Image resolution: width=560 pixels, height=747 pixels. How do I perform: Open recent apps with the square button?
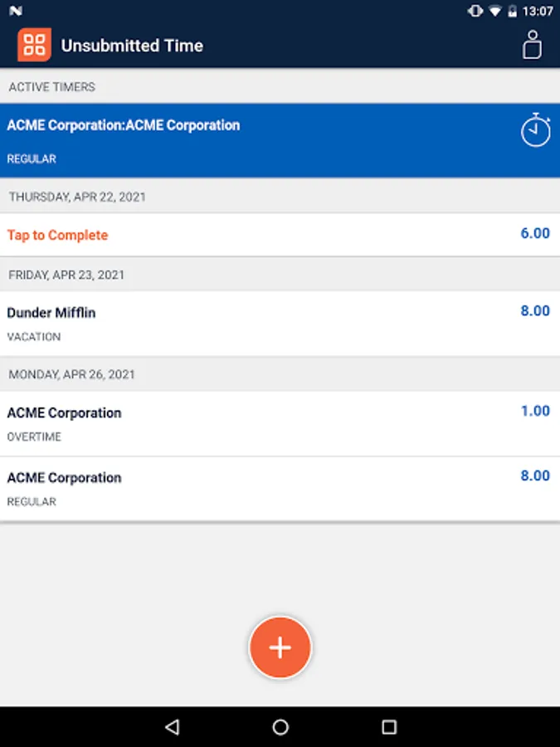389,727
